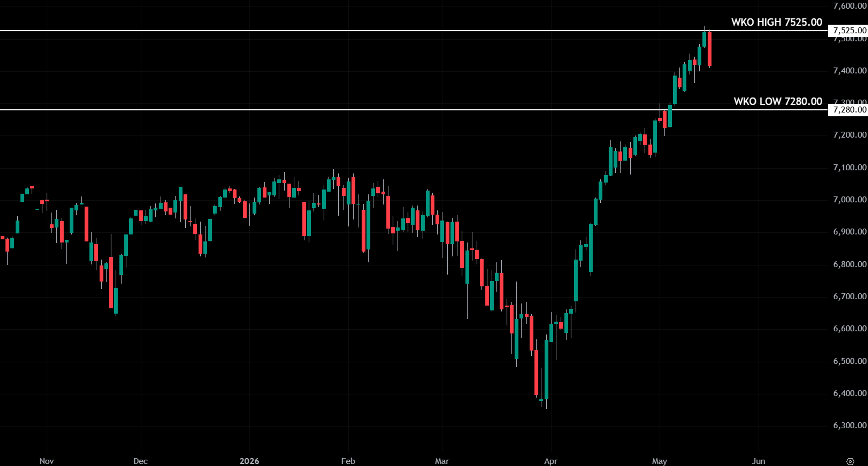Click the Jun label on time axis

pyautogui.click(x=759, y=461)
